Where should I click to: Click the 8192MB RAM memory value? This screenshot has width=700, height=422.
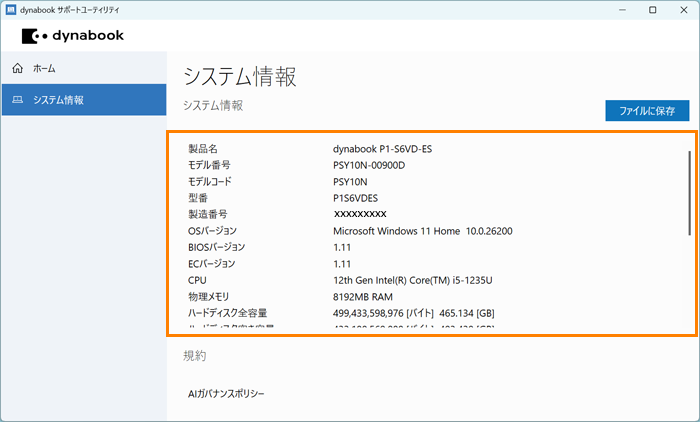coord(362,297)
